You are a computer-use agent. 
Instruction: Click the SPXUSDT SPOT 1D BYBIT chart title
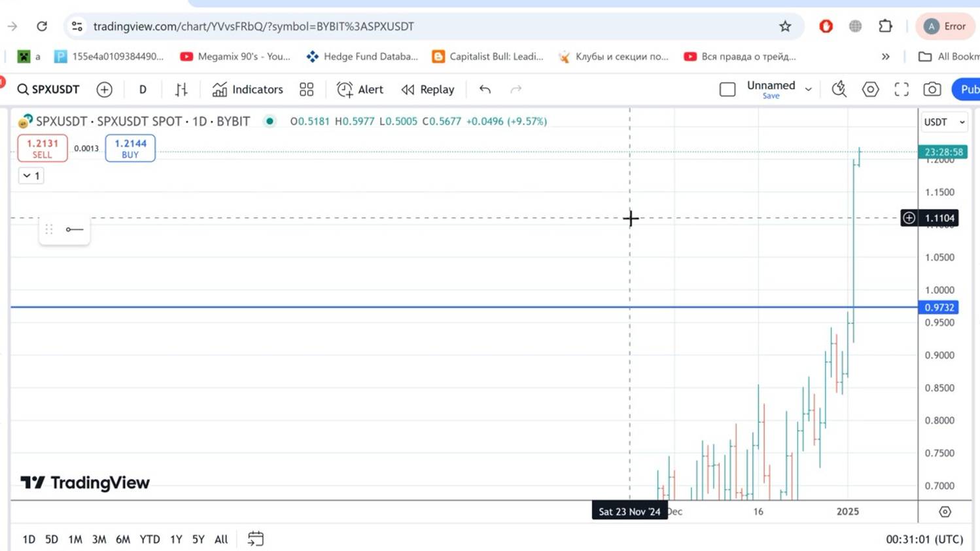143,121
